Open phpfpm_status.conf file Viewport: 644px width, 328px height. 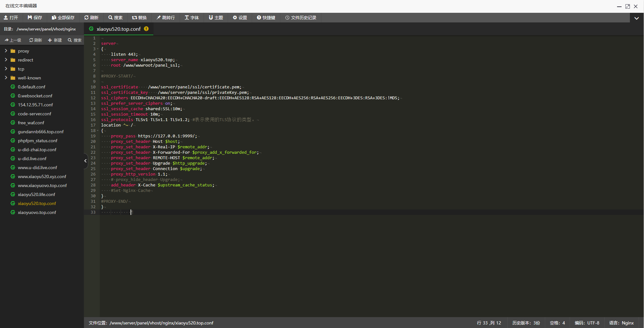pos(38,141)
